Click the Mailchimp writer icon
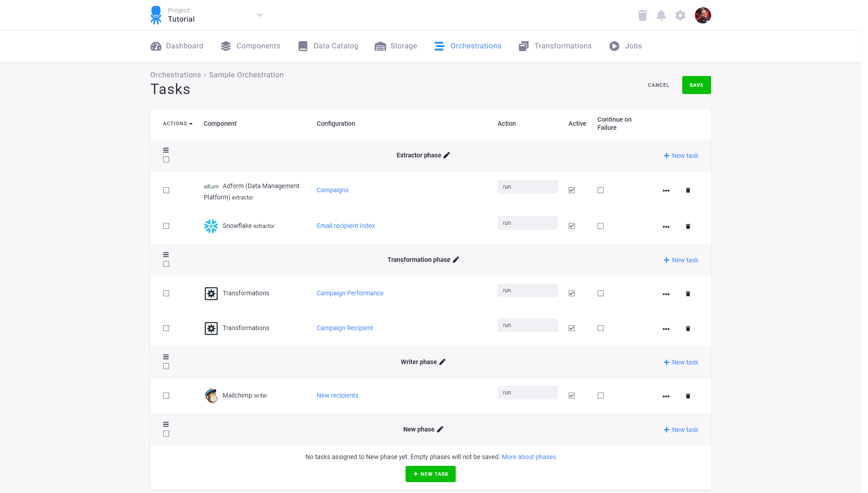The width and height of the screenshot is (868, 493). (211, 395)
